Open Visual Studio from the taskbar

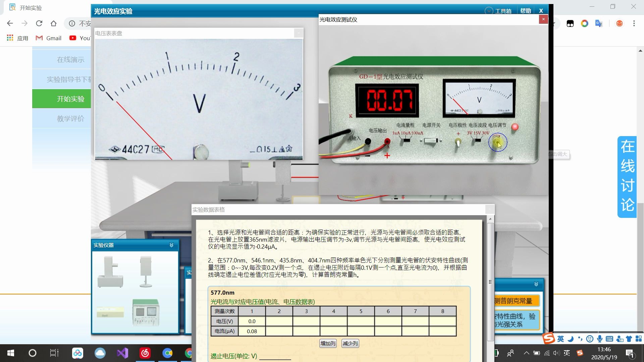[x=122, y=353]
